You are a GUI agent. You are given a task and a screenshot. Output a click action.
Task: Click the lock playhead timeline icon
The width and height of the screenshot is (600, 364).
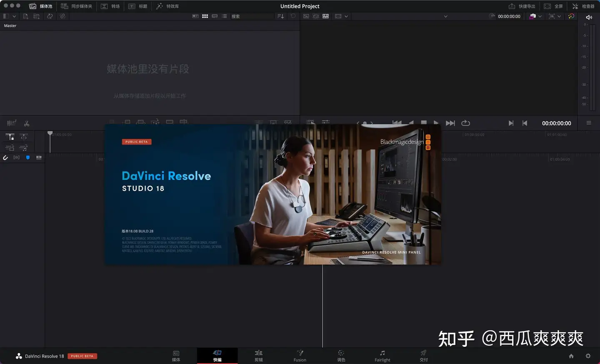coord(10,137)
